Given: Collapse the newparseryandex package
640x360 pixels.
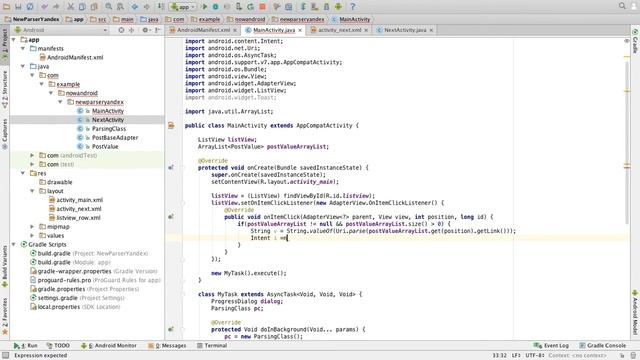Looking at the screenshot, I should tap(60, 102).
